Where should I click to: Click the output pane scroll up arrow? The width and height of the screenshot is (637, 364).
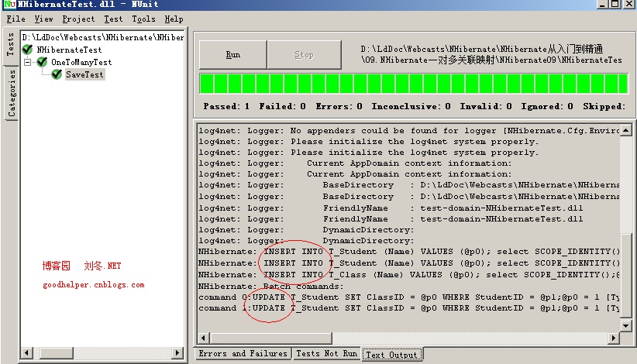(x=625, y=130)
